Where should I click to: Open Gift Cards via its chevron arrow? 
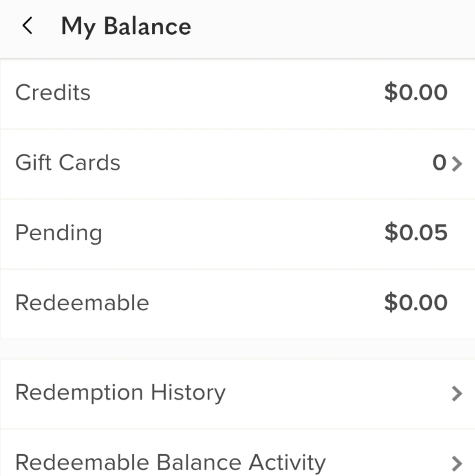[x=457, y=164]
